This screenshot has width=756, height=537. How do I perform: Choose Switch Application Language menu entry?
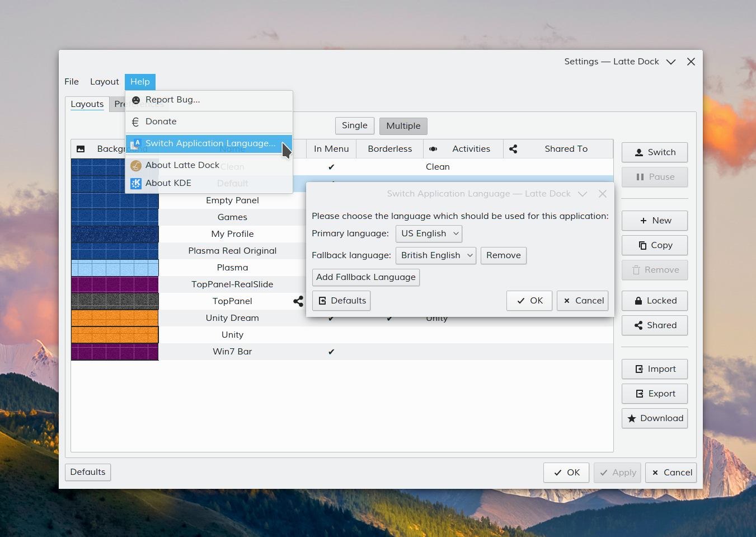click(210, 144)
